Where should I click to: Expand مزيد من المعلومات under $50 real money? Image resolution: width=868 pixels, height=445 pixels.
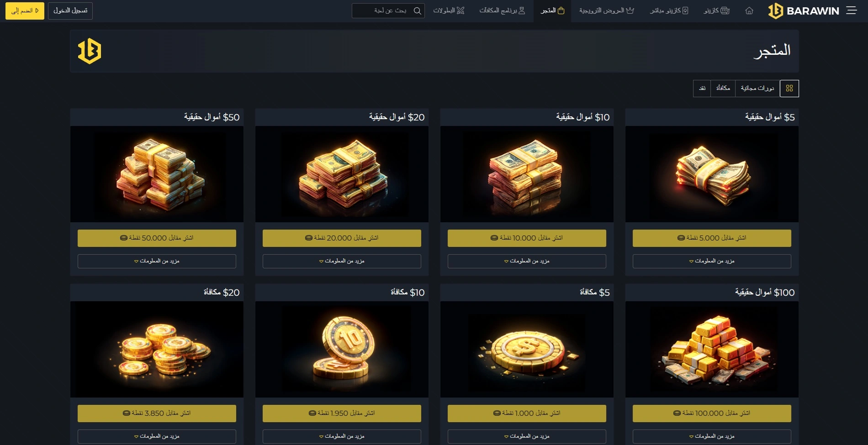[157, 261]
